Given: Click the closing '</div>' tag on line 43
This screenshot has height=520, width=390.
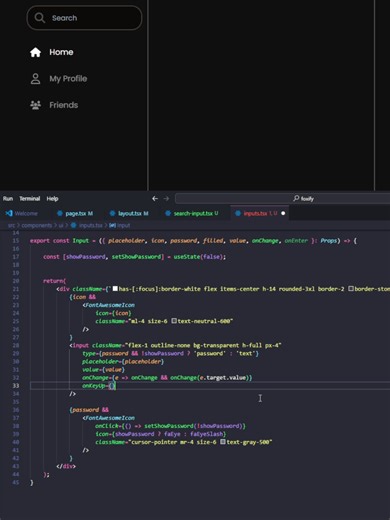Looking at the screenshot, I should [x=66, y=466].
